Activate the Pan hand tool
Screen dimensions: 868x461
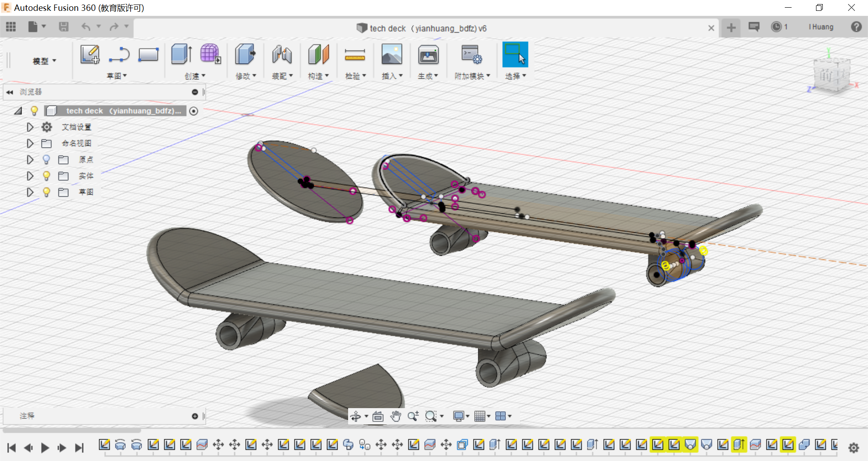[x=396, y=416]
